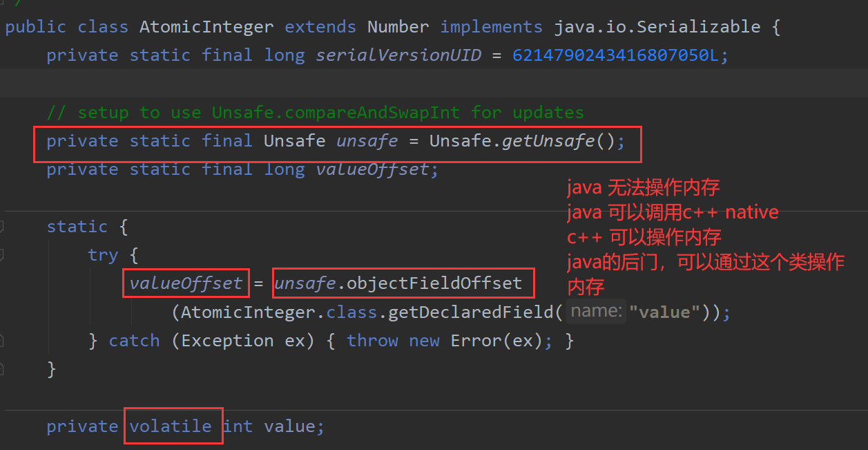Click the green setup comment line
The image size is (868, 450).
click(x=315, y=112)
